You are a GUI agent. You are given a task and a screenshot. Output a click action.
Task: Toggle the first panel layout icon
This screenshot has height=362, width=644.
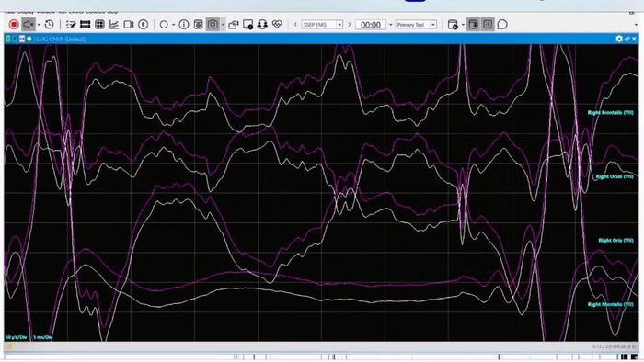473,25
